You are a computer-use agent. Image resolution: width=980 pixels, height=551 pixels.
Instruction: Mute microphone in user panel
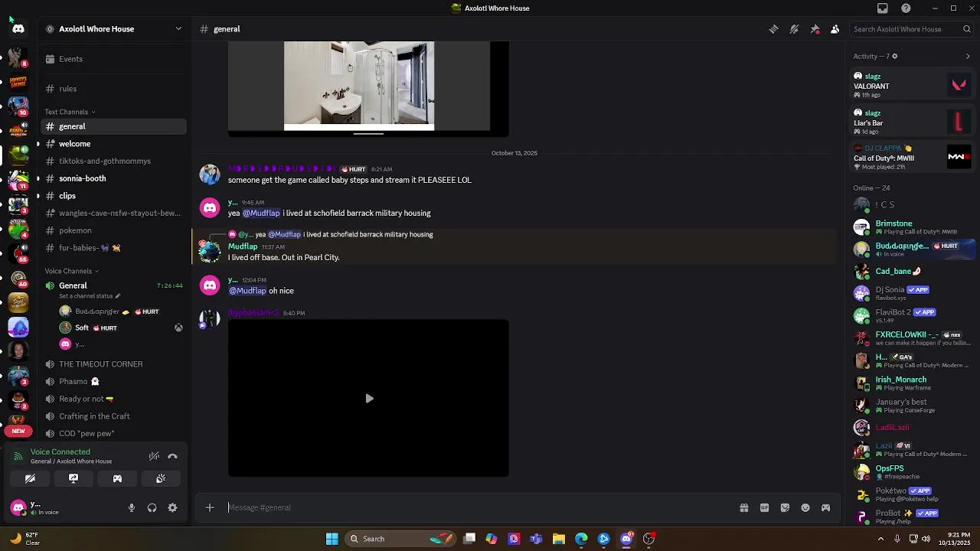[132, 507]
